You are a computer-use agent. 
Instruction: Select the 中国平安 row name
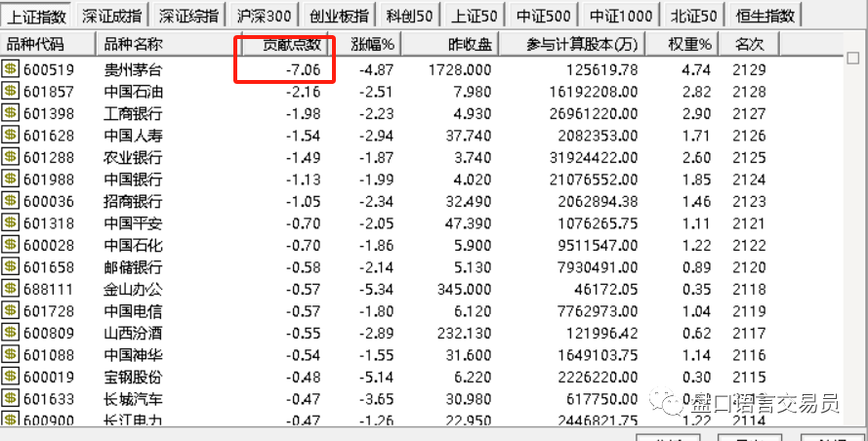point(134,223)
